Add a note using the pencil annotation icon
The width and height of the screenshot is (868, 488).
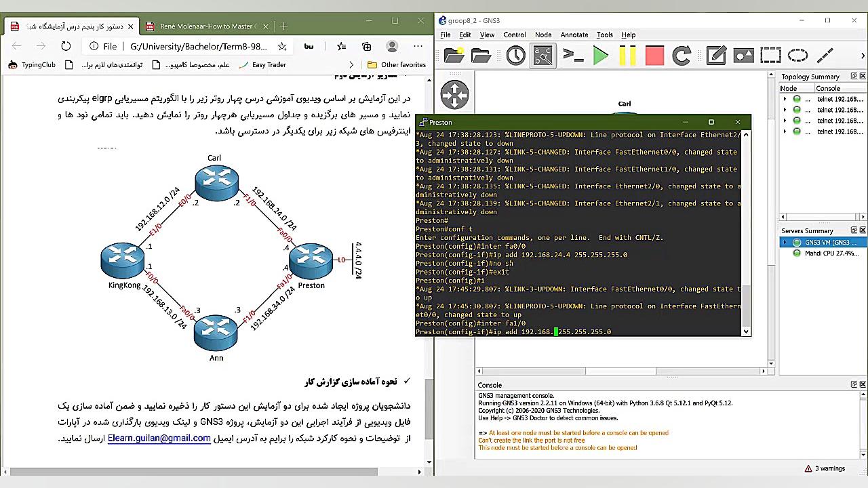tap(715, 56)
